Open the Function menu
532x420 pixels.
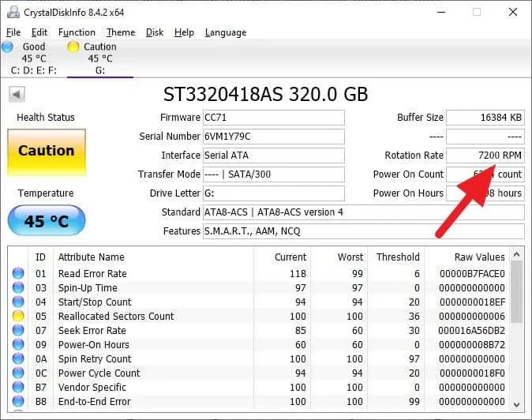77,32
